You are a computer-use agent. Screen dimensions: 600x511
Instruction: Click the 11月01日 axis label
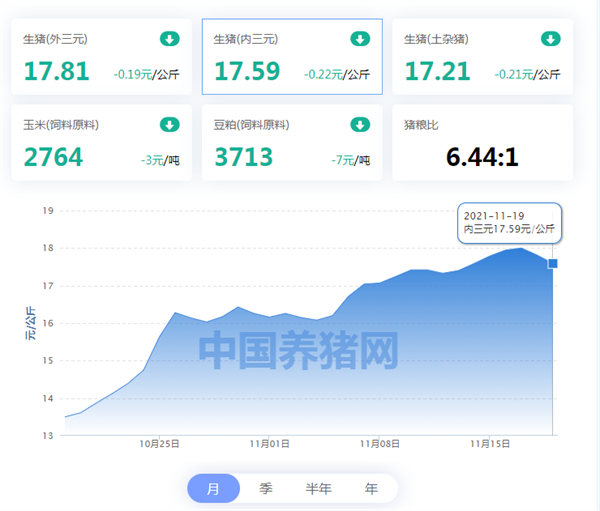(x=269, y=444)
